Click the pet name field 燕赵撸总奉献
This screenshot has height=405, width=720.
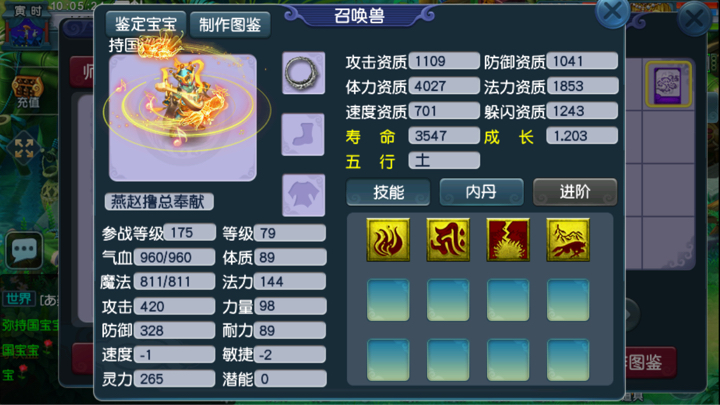point(159,202)
